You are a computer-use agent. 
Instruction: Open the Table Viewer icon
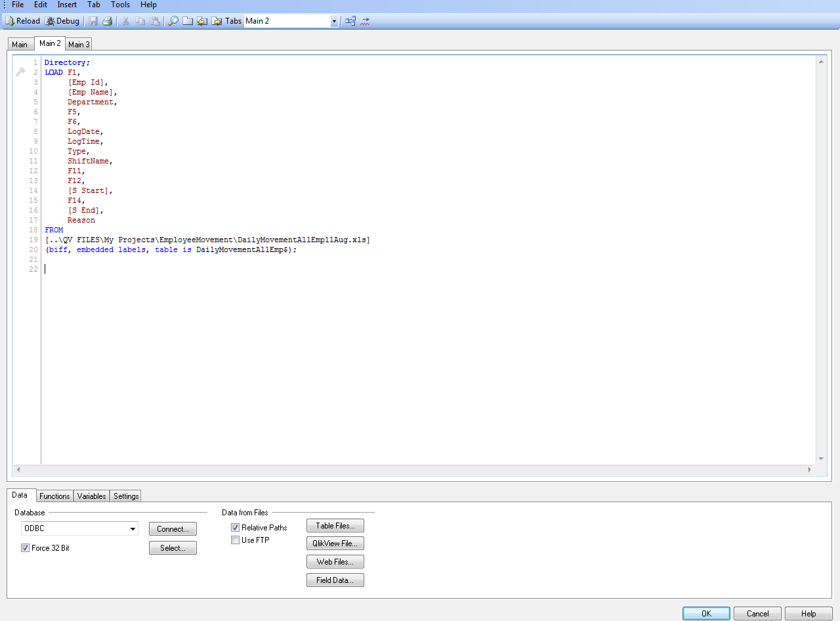pyautogui.click(x=350, y=21)
